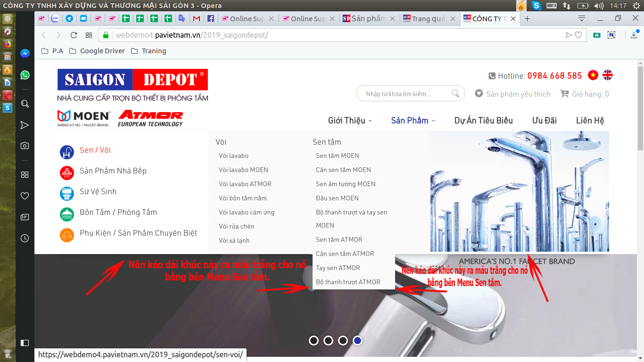Image resolution: width=644 pixels, height=362 pixels.
Task: Switch to Trang quả tab
Action: pyautogui.click(x=430, y=18)
